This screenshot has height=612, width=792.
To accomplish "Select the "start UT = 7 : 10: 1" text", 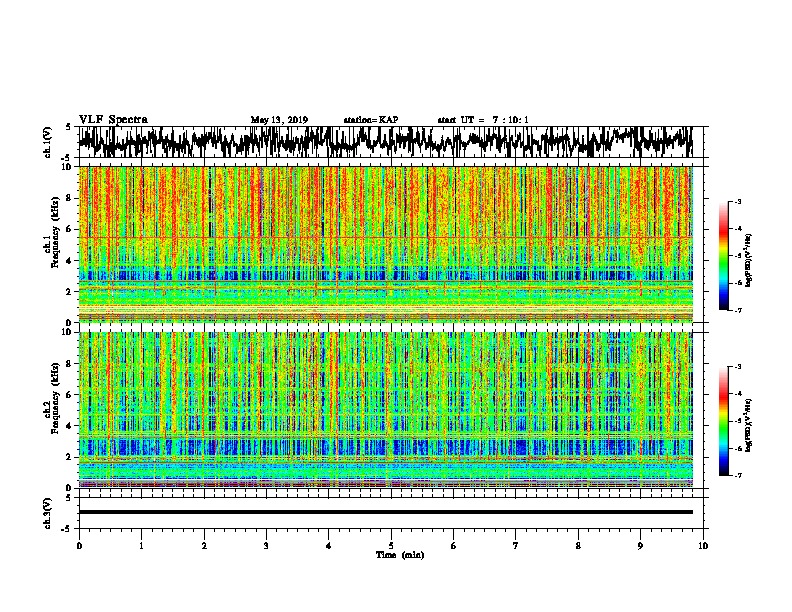I will (483, 120).
